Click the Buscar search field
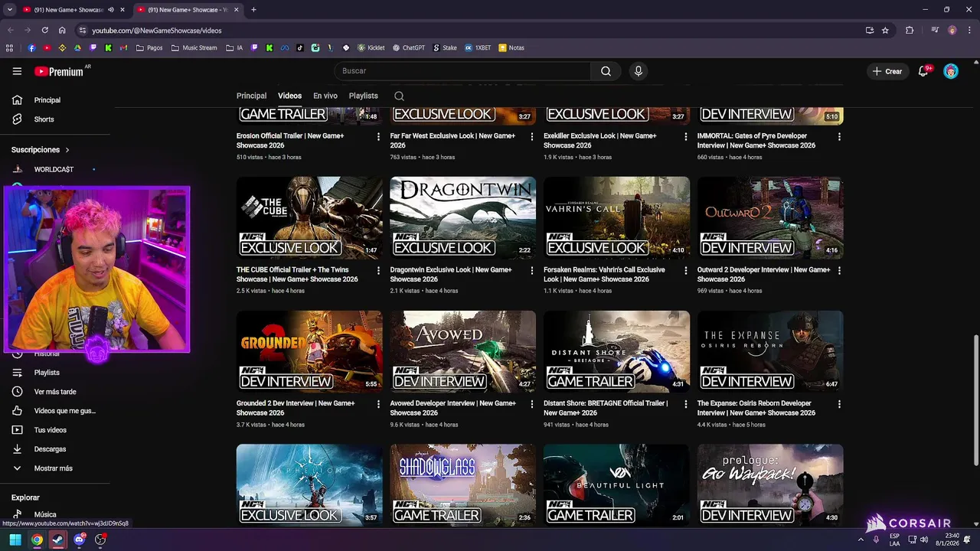 (x=462, y=71)
